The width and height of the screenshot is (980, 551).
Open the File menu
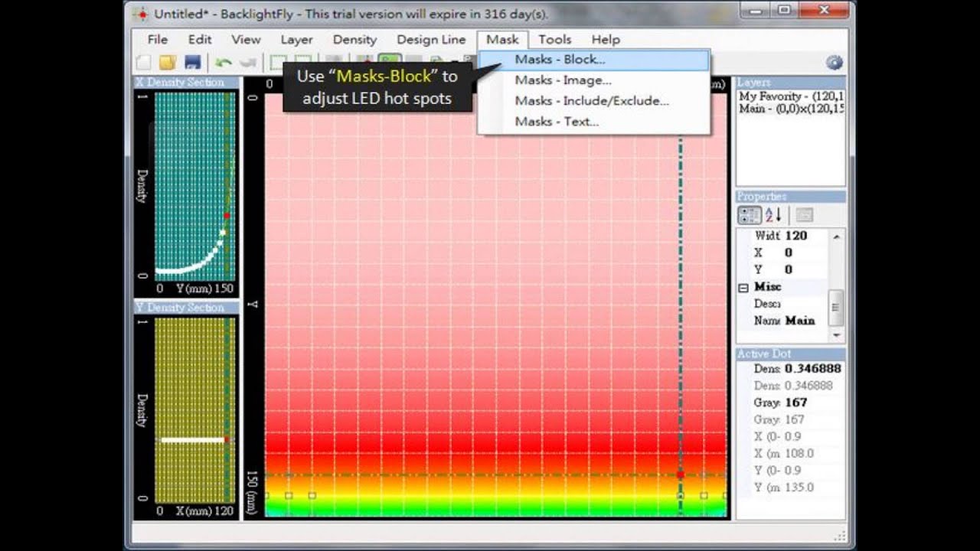coord(158,40)
